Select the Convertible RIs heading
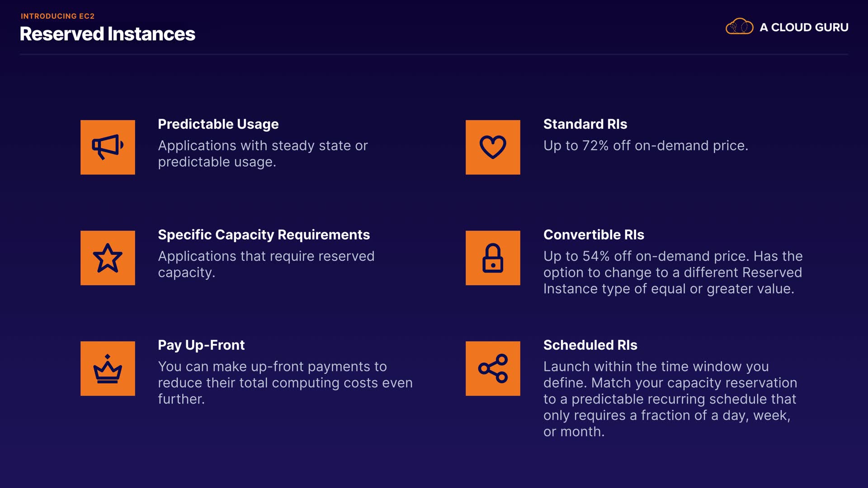Image resolution: width=868 pixels, height=488 pixels. pos(594,235)
